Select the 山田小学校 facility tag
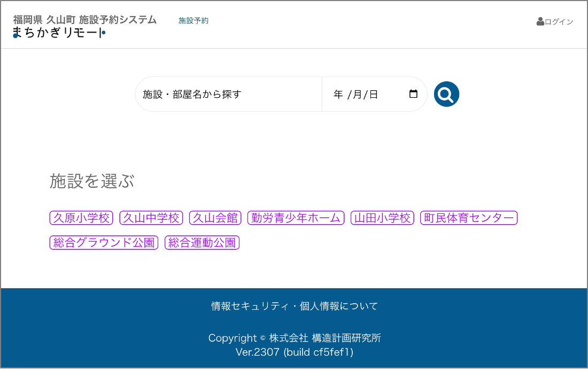Image resolution: width=588 pixels, height=369 pixels. [x=382, y=218]
